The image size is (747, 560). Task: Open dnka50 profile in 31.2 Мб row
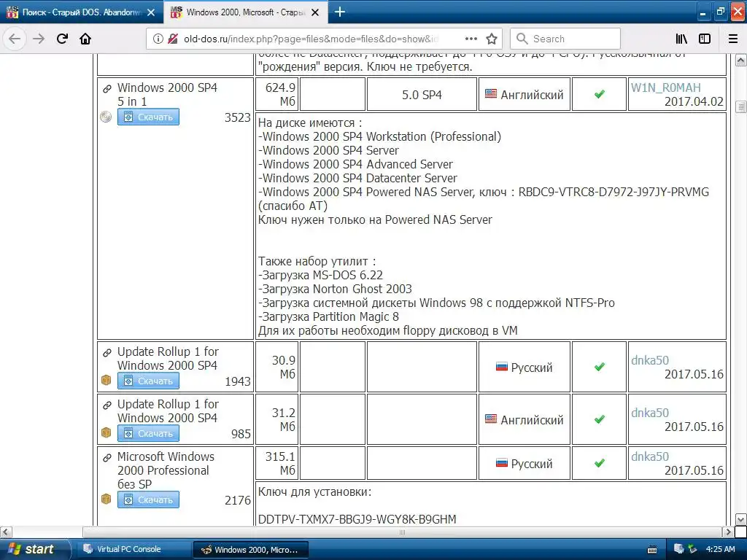click(x=650, y=413)
